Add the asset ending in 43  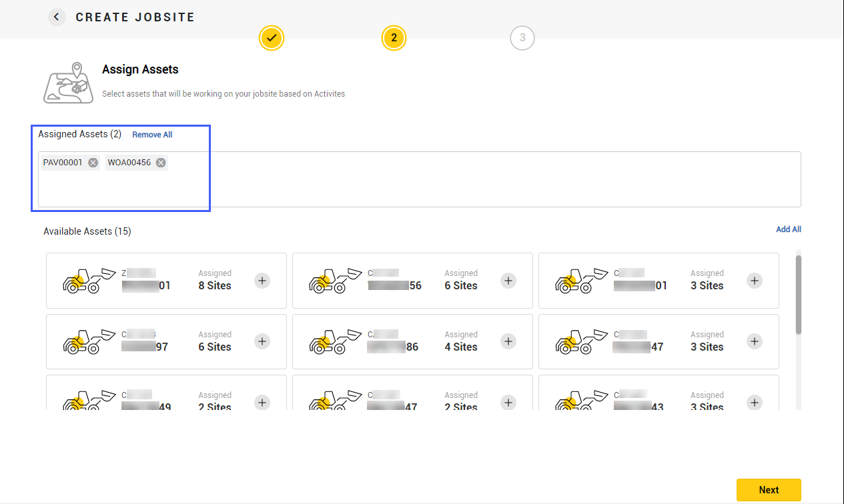[754, 402]
